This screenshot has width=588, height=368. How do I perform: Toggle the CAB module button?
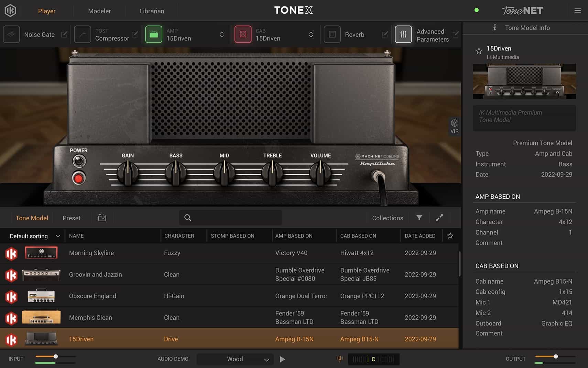click(243, 34)
